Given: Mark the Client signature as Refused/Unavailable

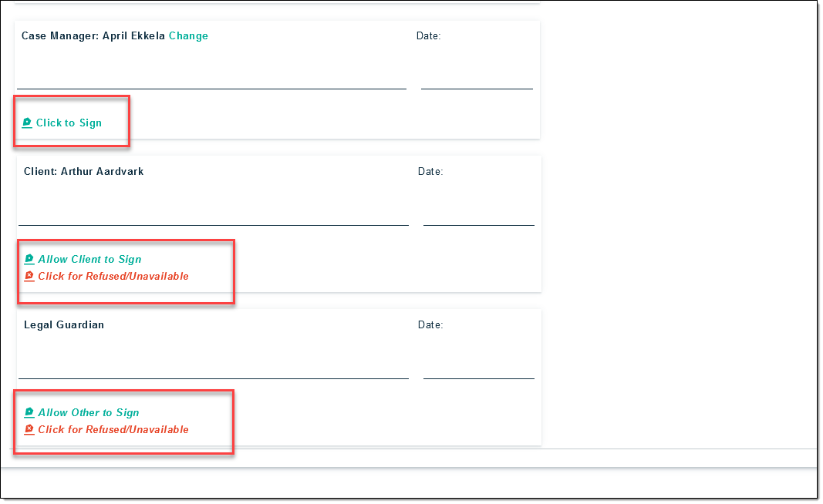Looking at the screenshot, I should pos(113,277).
